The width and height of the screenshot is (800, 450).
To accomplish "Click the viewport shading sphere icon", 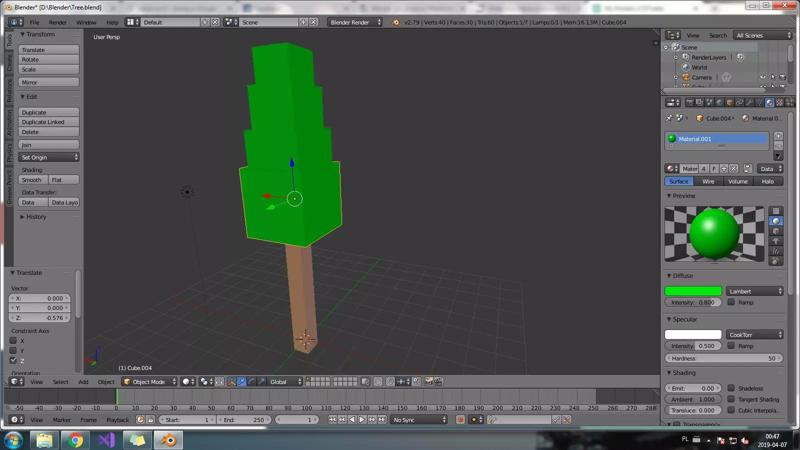I will coord(187,381).
